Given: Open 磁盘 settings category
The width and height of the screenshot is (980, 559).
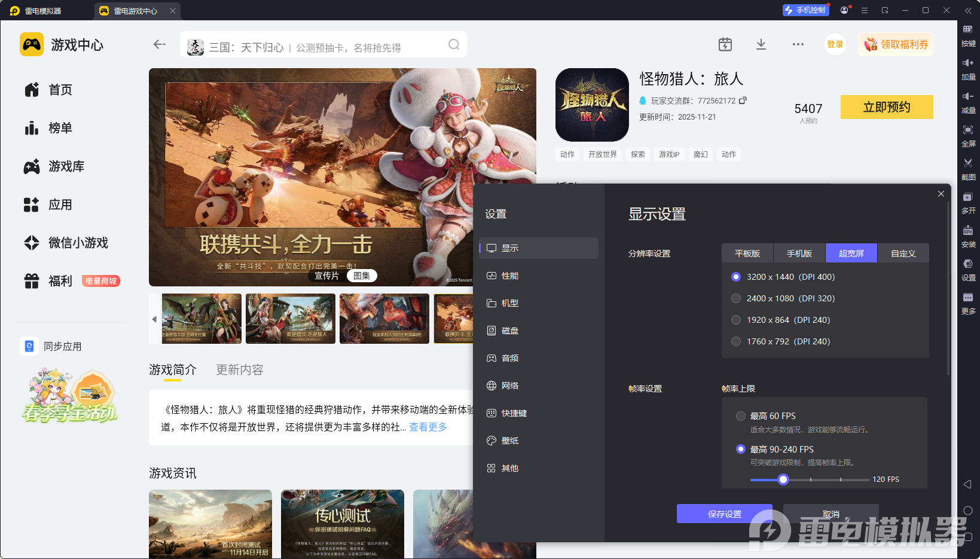Looking at the screenshot, I should (x=539, y=331).
